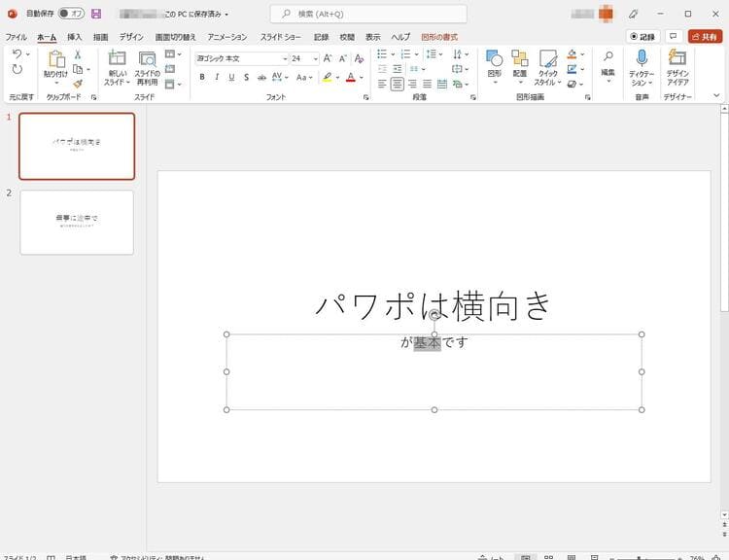Click the Designer ideas icon

click(677, 57)
